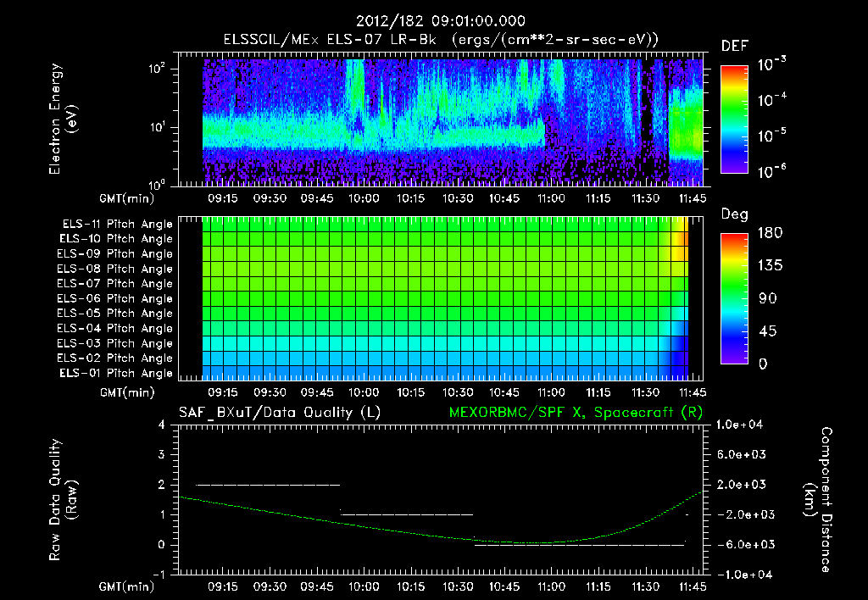This screenshot has width=868, height=600.
Task: Click the Deg pitch angle color bar
Action: tap(734, 298)
